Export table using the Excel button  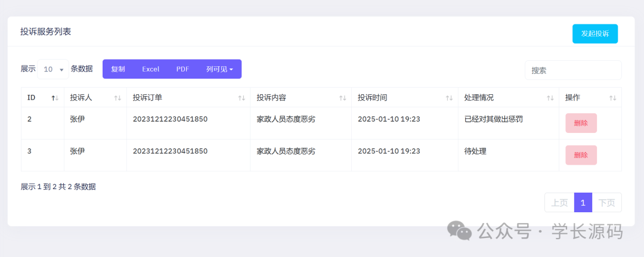tap(151, 69)
